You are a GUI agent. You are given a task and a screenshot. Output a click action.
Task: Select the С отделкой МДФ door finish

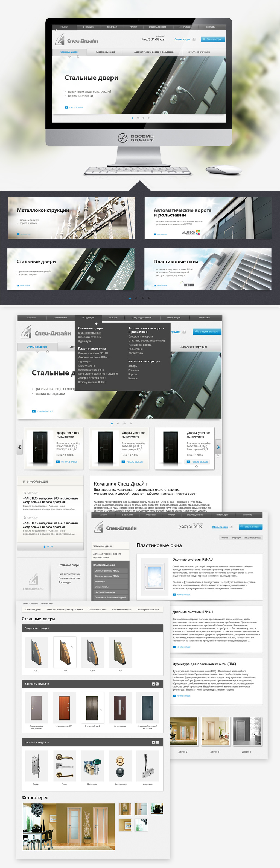point(92,708)
